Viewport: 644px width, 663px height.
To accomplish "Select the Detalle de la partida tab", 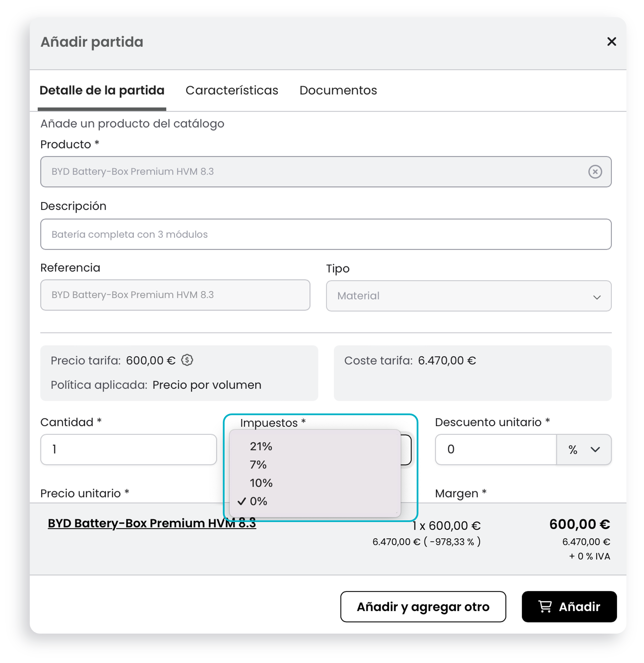I will (102, 90).
